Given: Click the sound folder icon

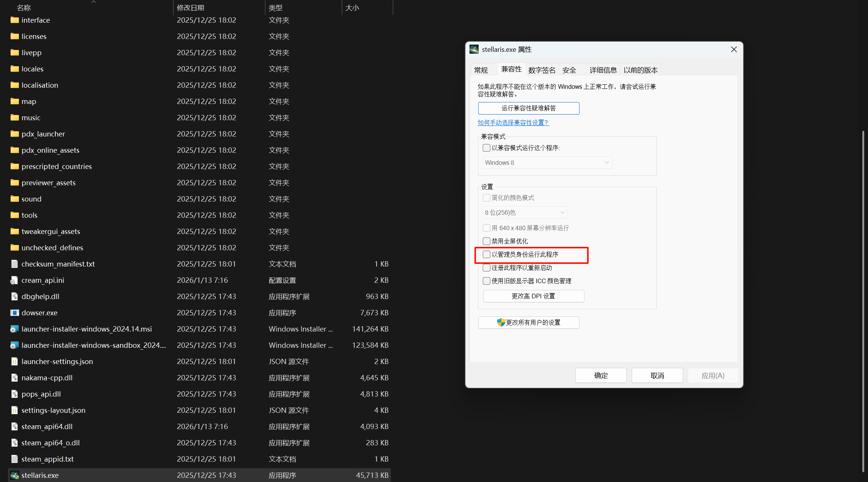Looking at the screenshot, I should pos(15,199).
